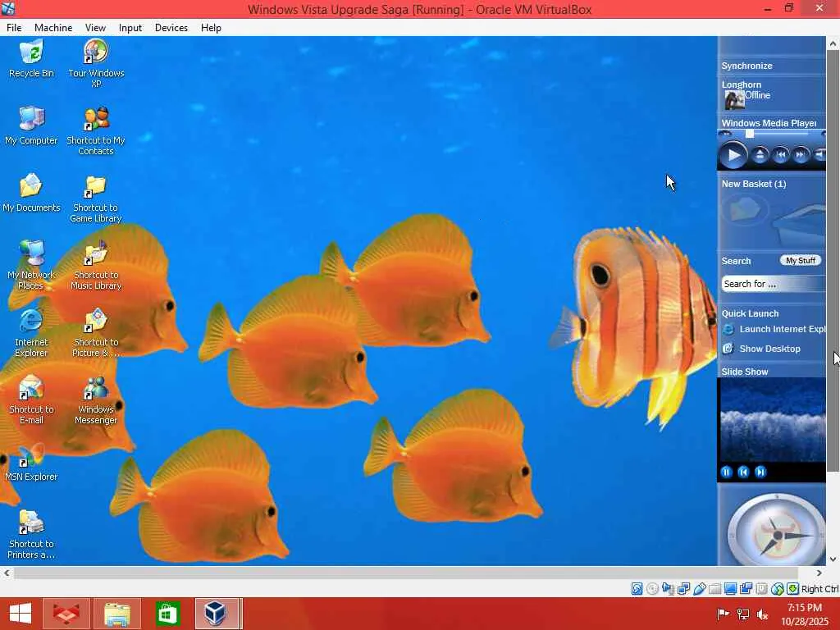The height and width of the screenshot is (630, 840).
Task: Open the View menu
Action: [x=95, y=28]
